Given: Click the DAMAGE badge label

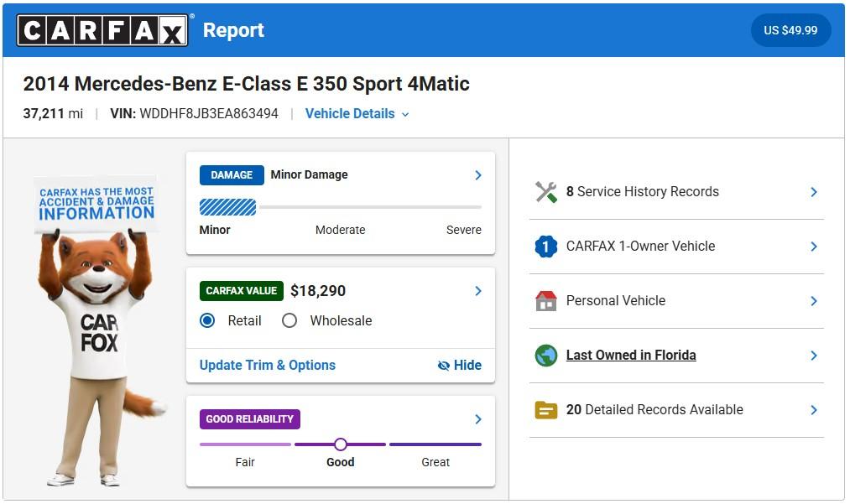Looking at the screenshot, I should pos(232,175).
